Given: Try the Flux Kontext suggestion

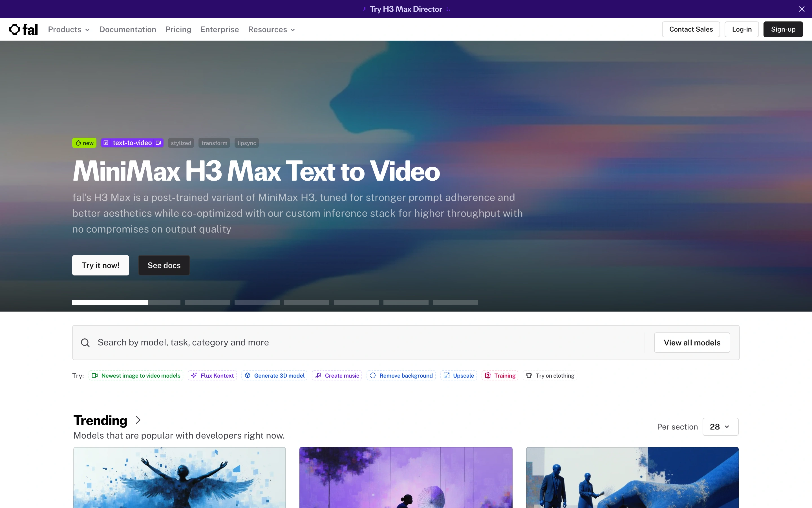Looking at the screenshot, I should tap(212, 375).
